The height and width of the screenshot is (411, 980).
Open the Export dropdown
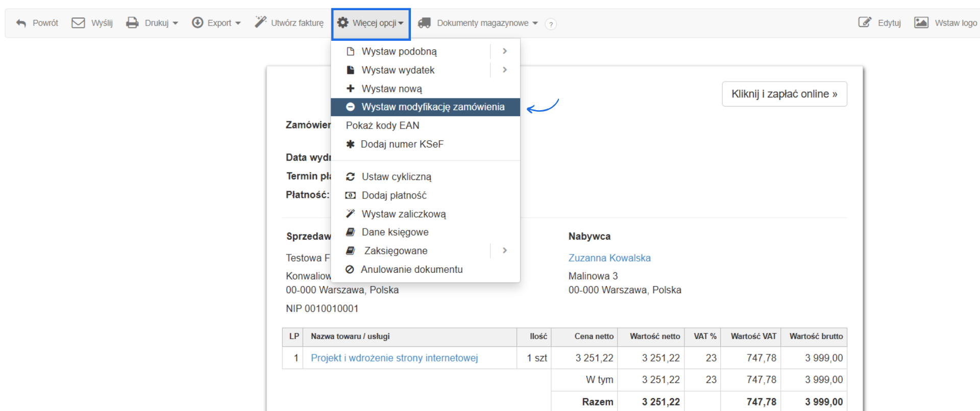pyautogui.click(x=216, y=23)
